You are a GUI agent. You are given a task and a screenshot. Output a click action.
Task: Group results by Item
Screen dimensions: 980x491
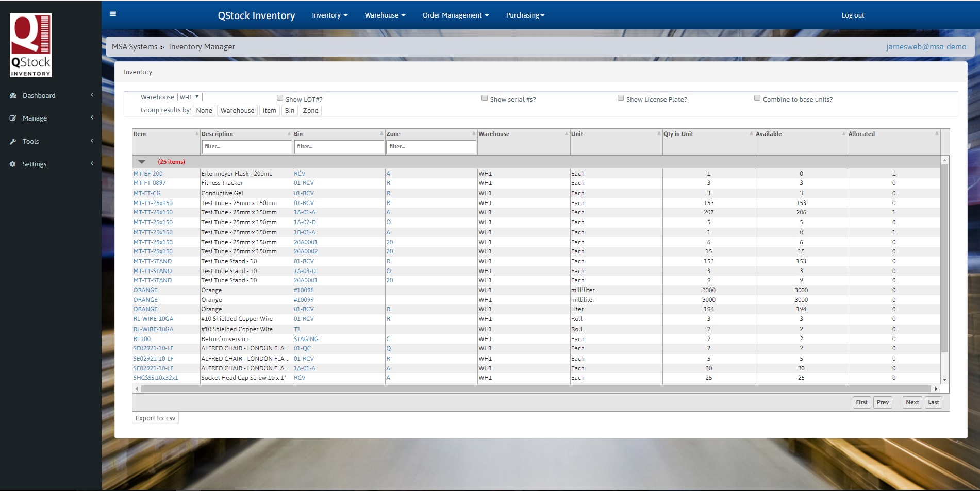pos(270,111)
